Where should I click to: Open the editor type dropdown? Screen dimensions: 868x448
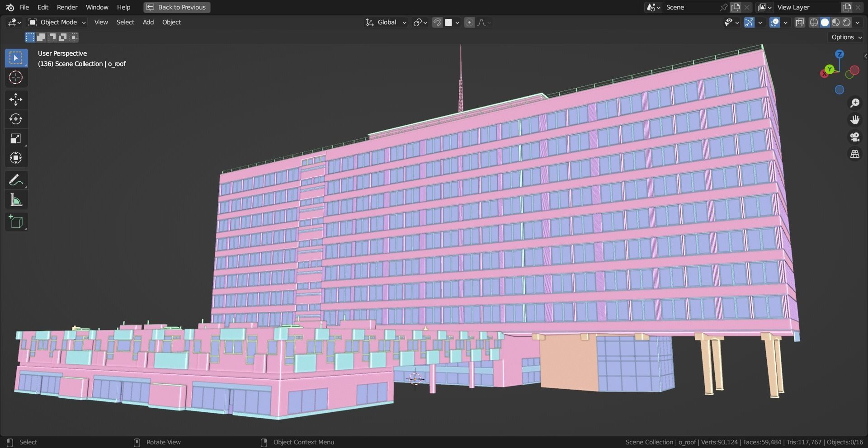point(14,22)
